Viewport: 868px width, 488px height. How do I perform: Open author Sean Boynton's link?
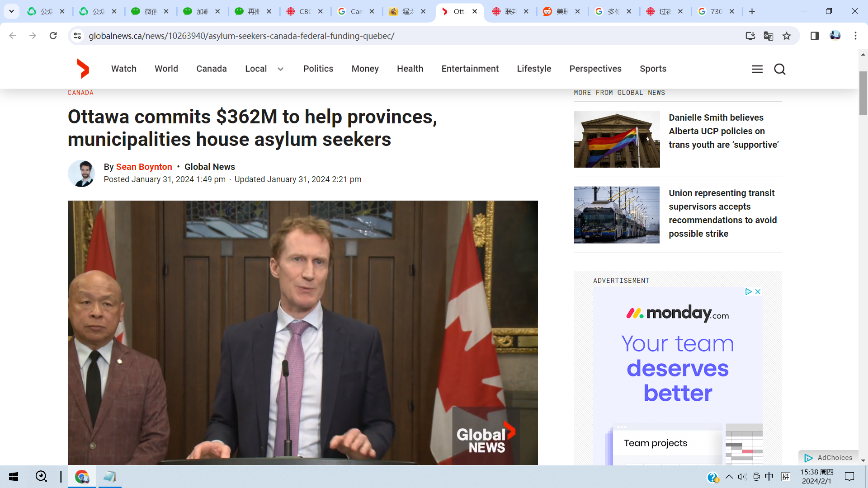click(144, 167)
